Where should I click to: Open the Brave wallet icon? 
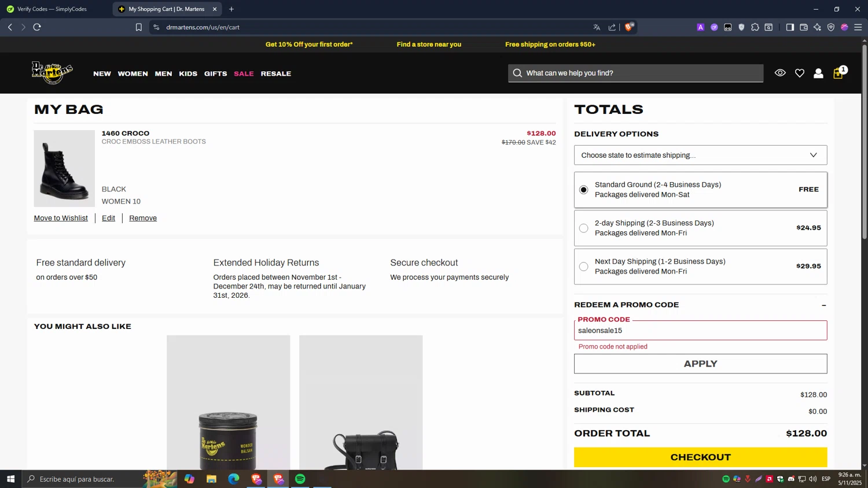(804, 27)
